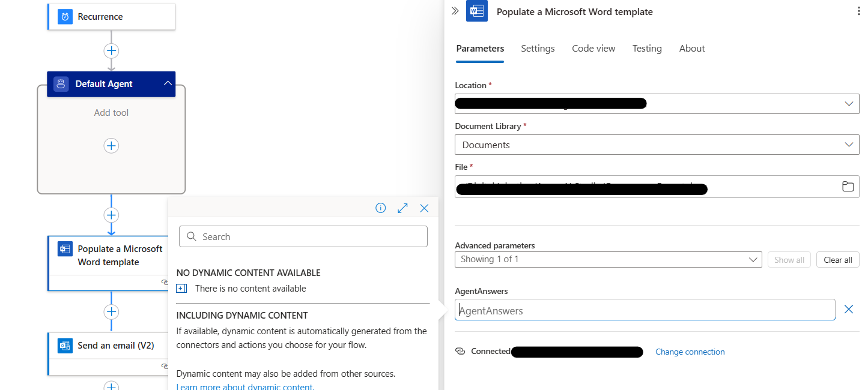Open the panel's more options menu
The image size is (868, 390).
[x=858, y=11]
